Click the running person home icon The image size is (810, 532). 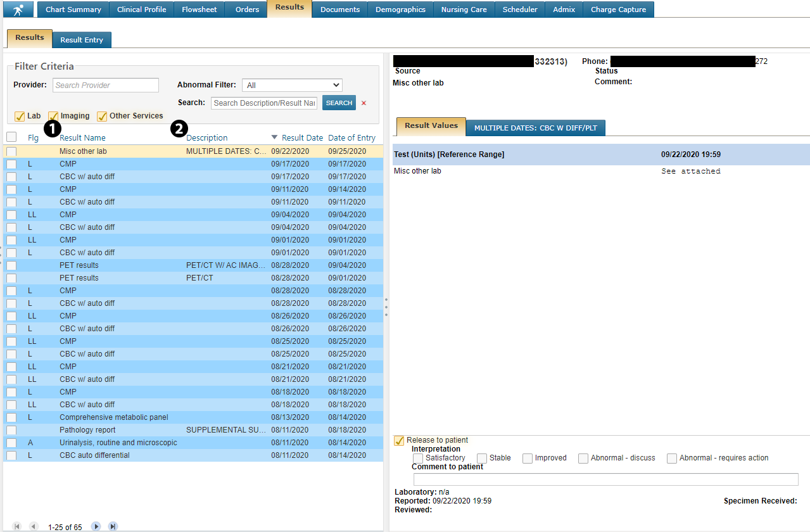pyautogui.click(x=18, y=9)
